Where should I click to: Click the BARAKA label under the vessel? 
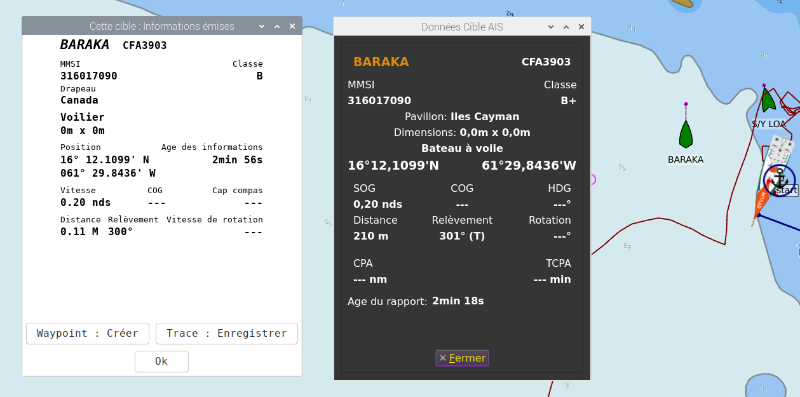click(x=685, y=160)
